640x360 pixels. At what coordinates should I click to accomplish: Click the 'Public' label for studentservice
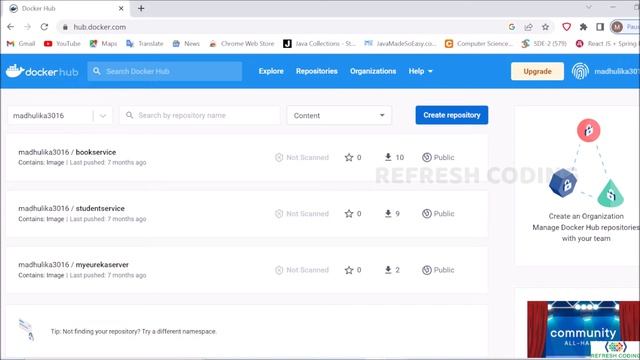444,214
